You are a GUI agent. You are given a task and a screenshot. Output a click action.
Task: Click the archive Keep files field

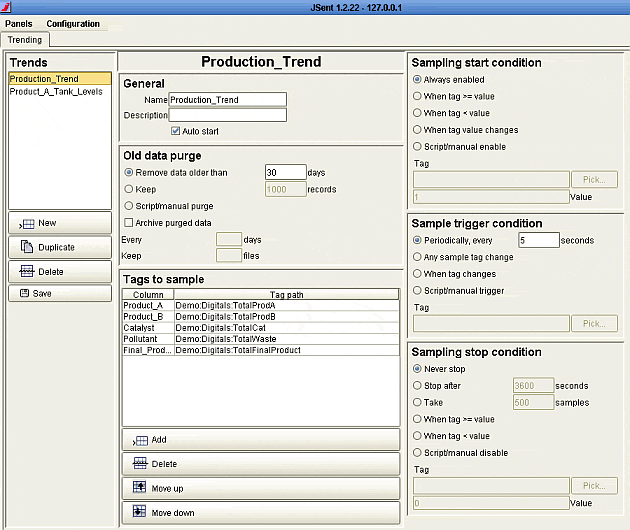pos(229,256)
